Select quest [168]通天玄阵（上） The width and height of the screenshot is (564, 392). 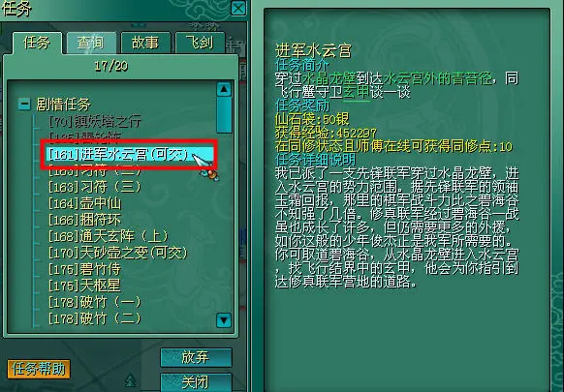click(109, 236)
